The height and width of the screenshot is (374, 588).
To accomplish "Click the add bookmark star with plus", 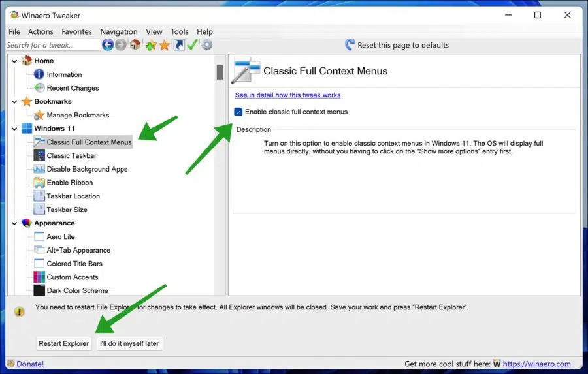I will 151,45.
